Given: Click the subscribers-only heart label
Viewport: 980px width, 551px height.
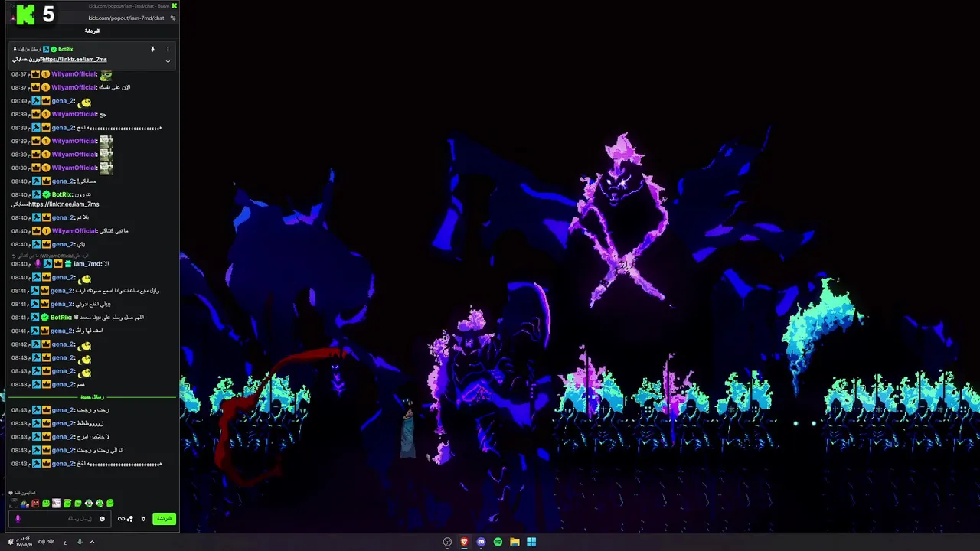Looking at the screenshot, I should pos(23,493).
